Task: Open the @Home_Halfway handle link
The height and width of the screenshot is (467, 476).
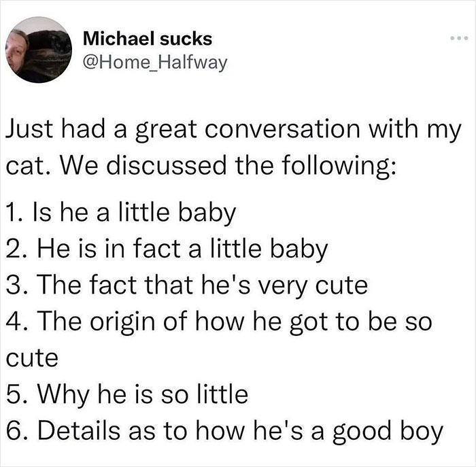Action: click(x=155, y=63)
